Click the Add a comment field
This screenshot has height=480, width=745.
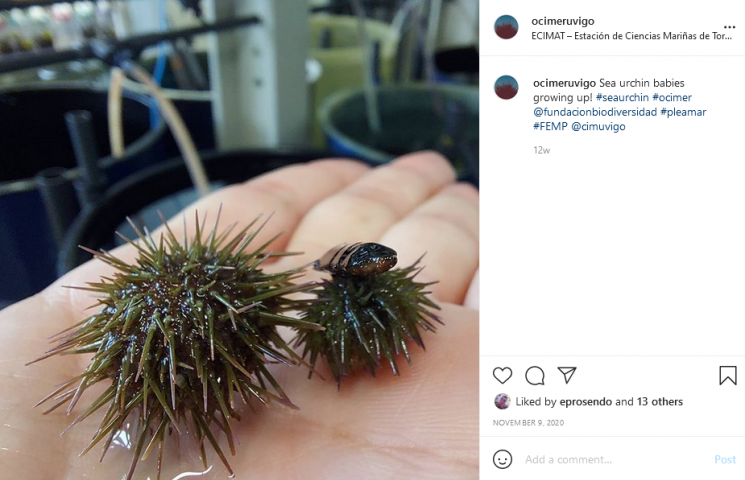pyautogui.click(x=615, y=460)
